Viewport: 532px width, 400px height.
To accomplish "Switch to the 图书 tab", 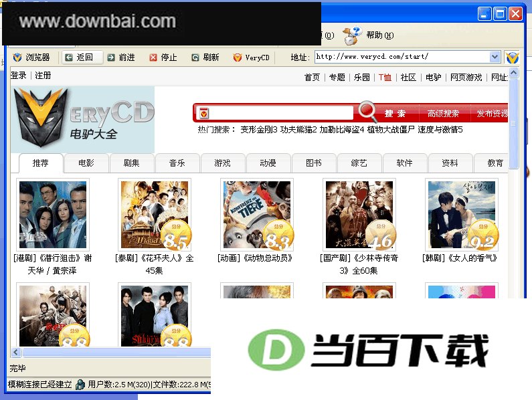I will pyautogui.click(x=314, y=163).
